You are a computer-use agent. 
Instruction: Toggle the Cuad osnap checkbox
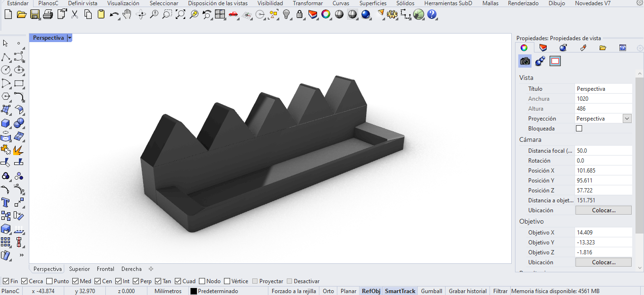tap(178, 281)
